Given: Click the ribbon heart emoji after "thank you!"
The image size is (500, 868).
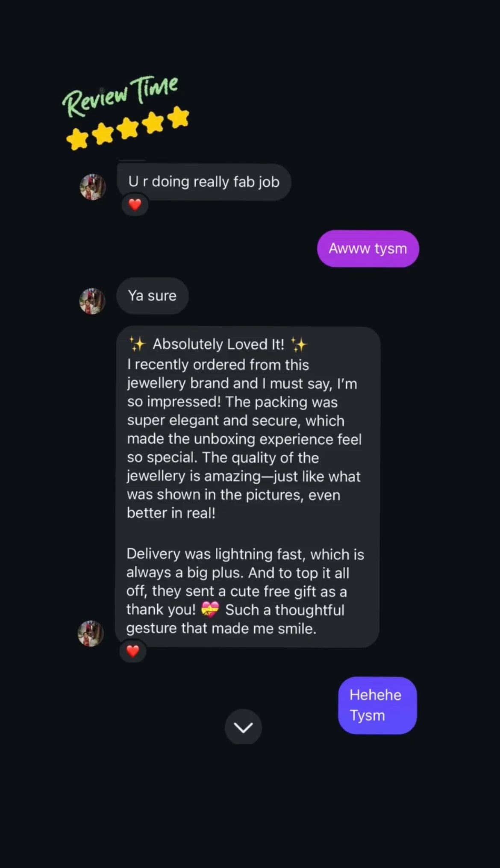Looking at the screenshot, I should (x=210, y=609).
